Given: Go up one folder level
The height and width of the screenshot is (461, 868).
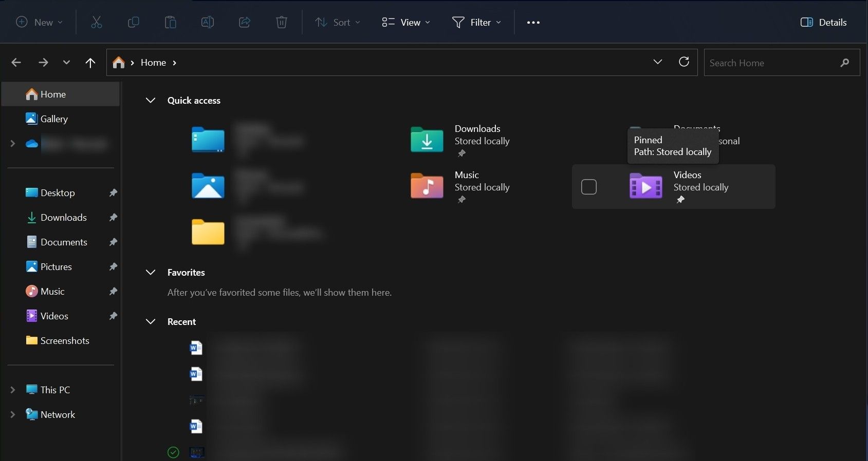Looking at the screenshot, I should (x=90, y=63).
